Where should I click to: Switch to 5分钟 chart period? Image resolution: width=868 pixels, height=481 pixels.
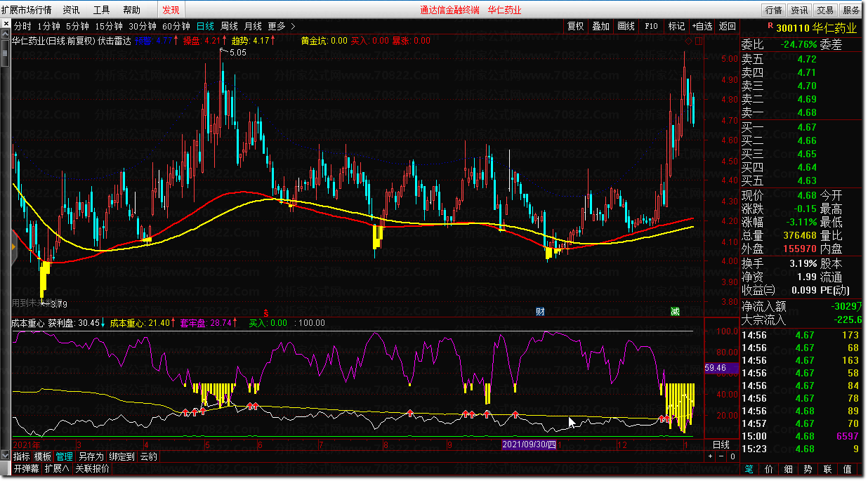point(78,26)
